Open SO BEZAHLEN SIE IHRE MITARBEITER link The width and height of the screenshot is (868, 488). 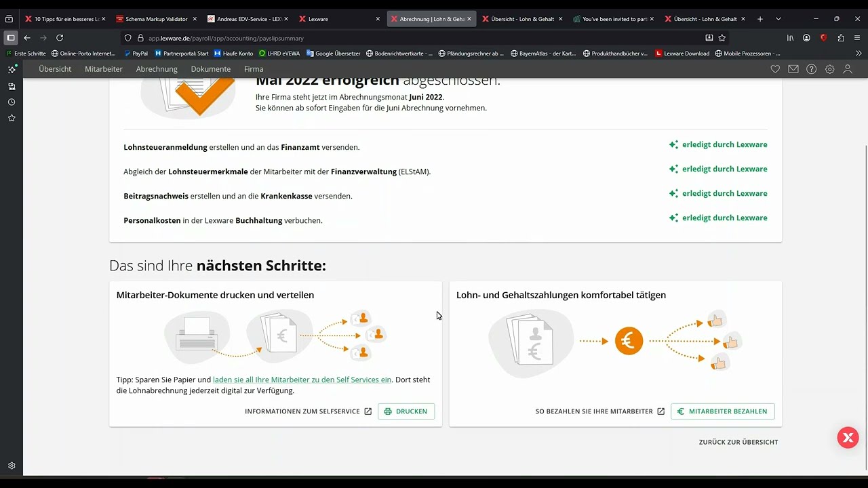[600, 411]
